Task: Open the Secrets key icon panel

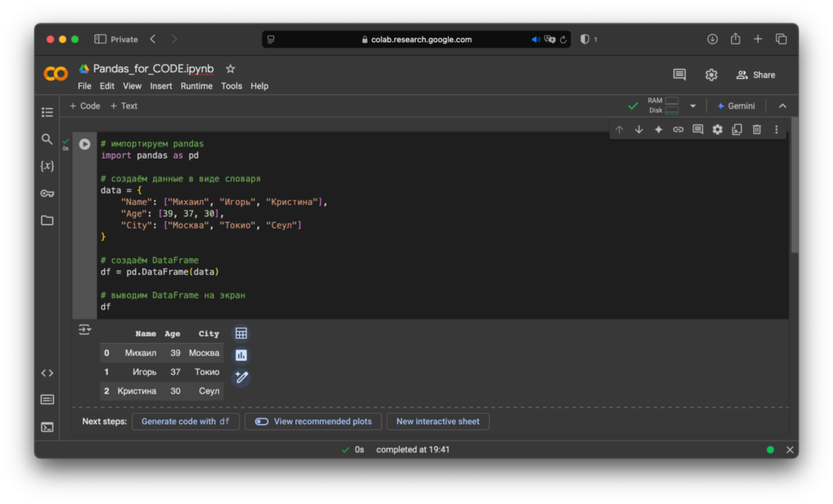Action: coord(47,193)
